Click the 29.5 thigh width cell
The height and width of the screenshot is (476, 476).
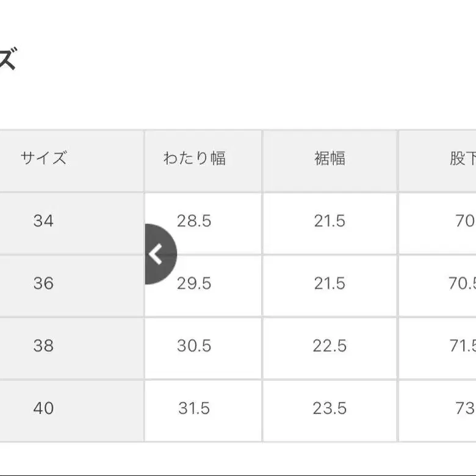pos(195,284)
